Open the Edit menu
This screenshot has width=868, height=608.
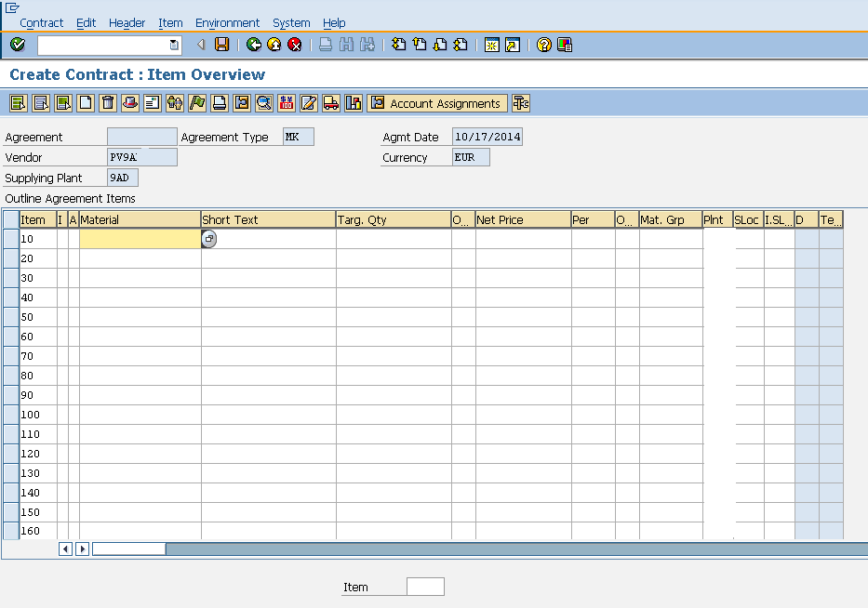click(86, 22)
